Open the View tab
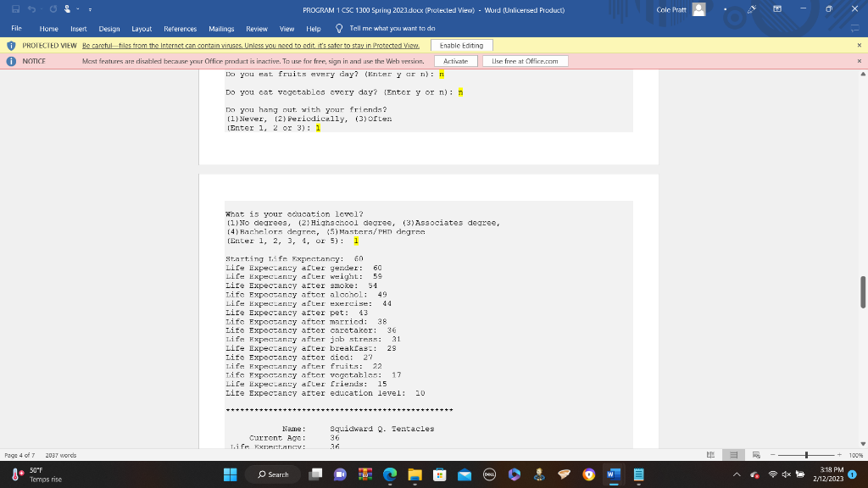The height and width of the screenshot is (488, 868). coord(287,29)
